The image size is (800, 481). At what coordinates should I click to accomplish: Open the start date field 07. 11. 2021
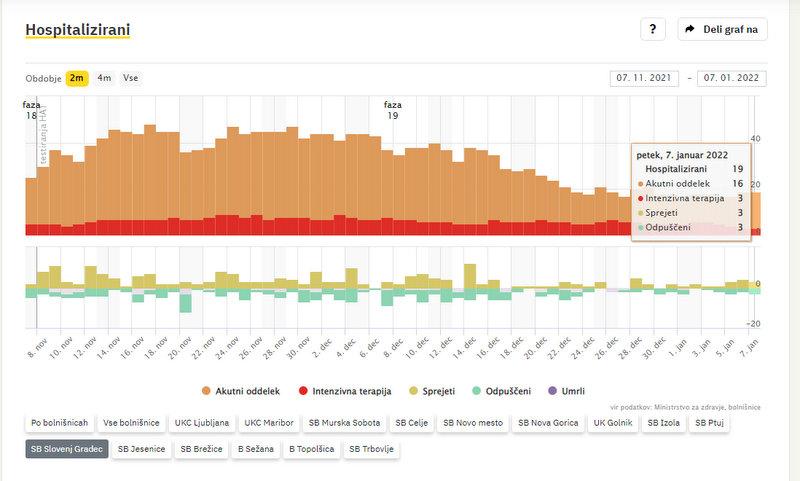(643, 79)
